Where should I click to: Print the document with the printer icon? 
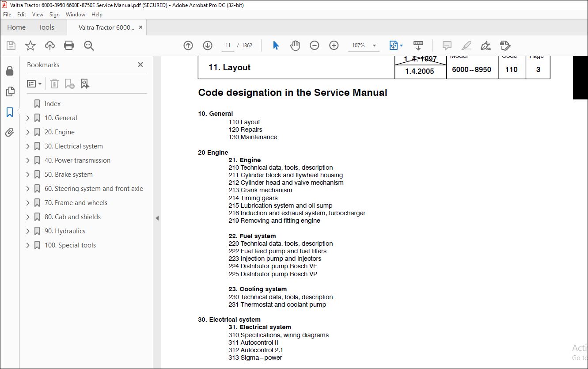[69, 46]
